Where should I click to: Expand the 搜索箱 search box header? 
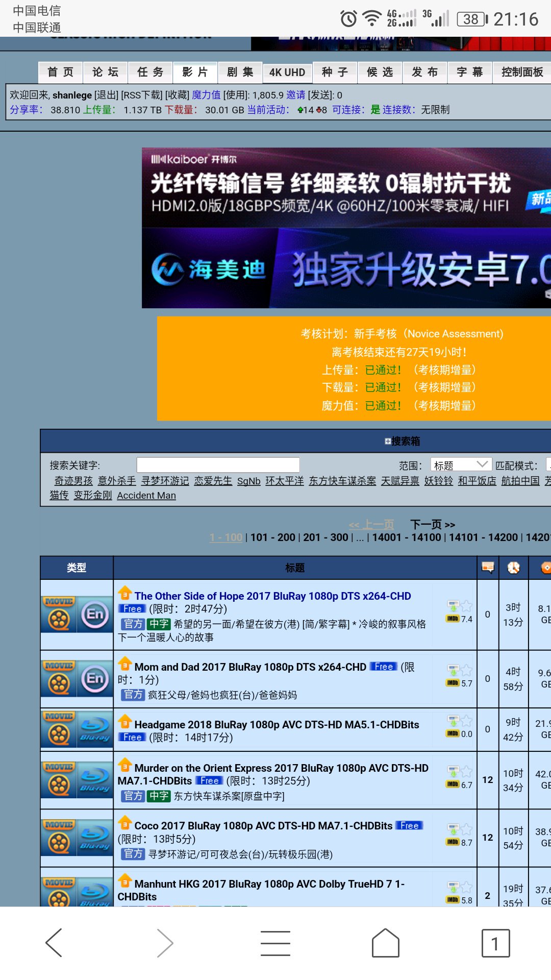403,441
